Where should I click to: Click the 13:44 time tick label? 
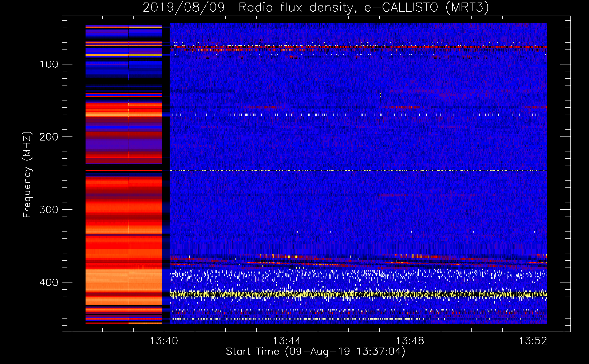(x=287, y=341)
